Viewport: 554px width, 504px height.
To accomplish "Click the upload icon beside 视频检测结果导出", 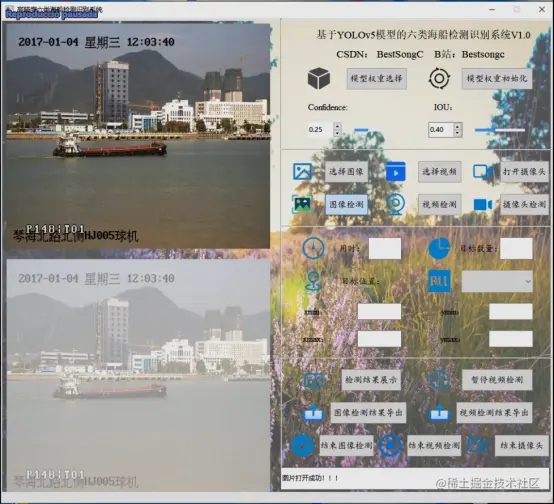I will click(x=439, y=412).
